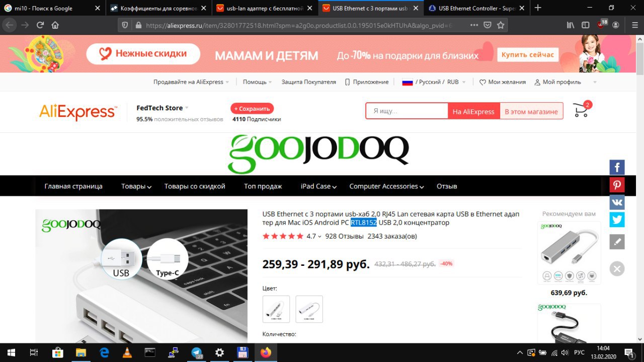
Task: Share product on Pinterest
Action: point(617,185)
